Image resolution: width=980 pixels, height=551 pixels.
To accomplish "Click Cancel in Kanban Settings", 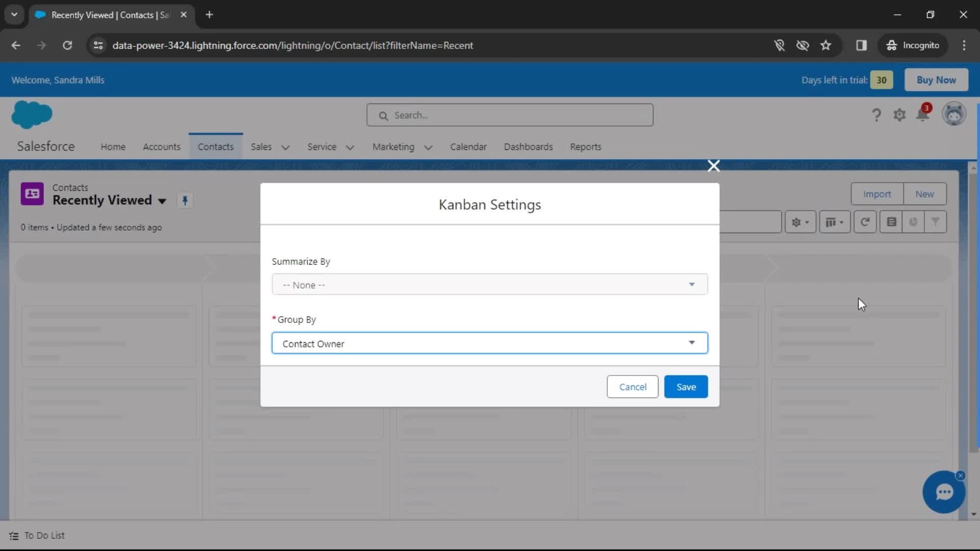I will coord(632,387).
